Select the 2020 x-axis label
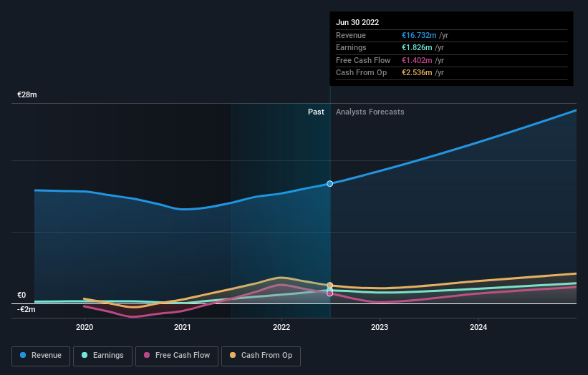The height and width of the screenshot is (375, 588). 85,327
